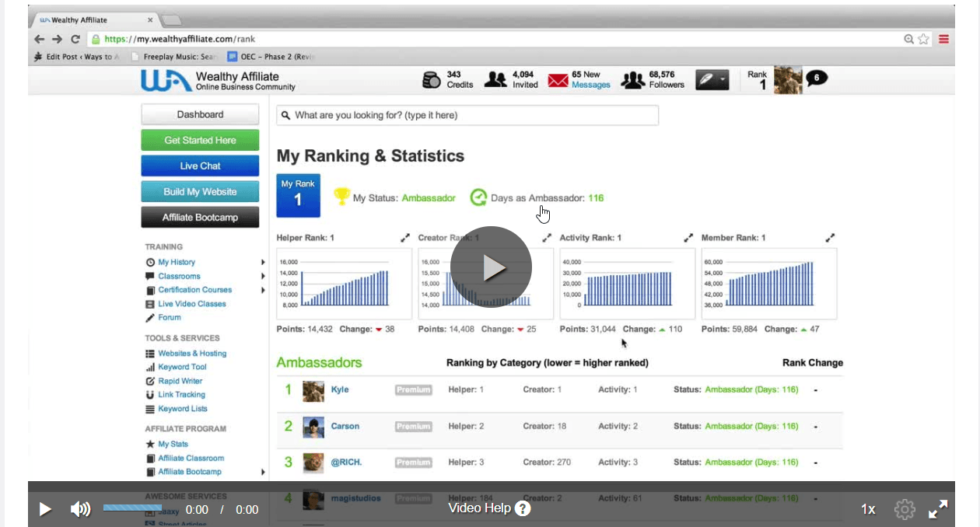The width and height of the screenshot is (980, 527).
Task: Select the Wealthy Affiliate browser tab
Action: [x=95, y=20]
